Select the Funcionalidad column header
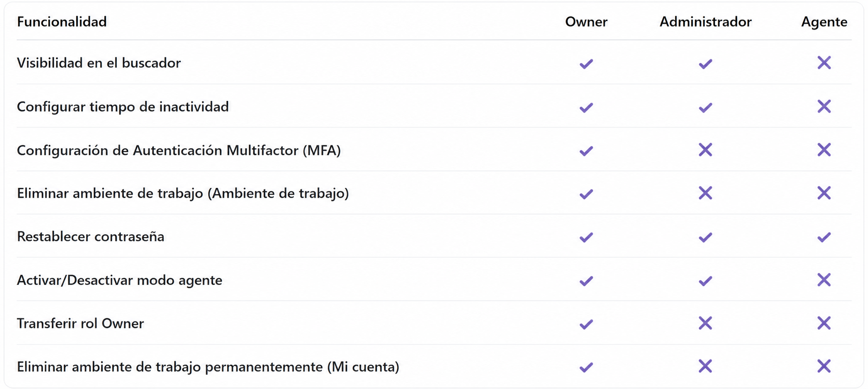Viewport: 868px width, 389px height. [x=62, y=22]
